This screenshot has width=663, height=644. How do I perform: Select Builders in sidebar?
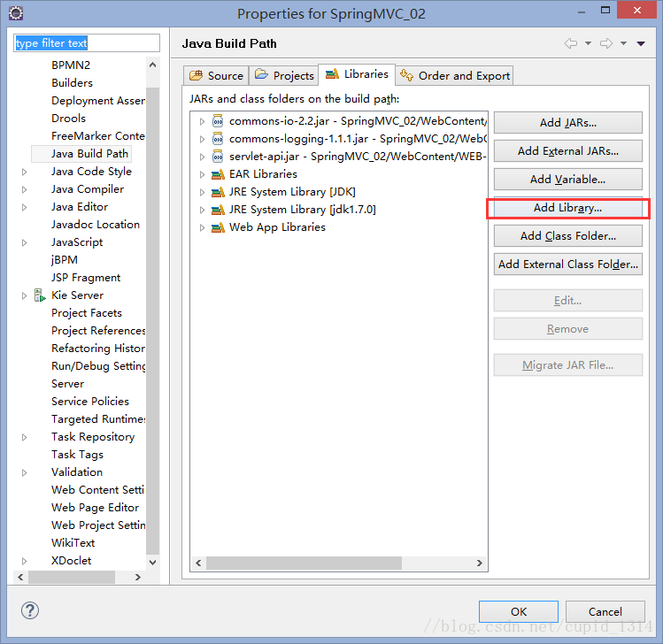(x=72, y=83)
